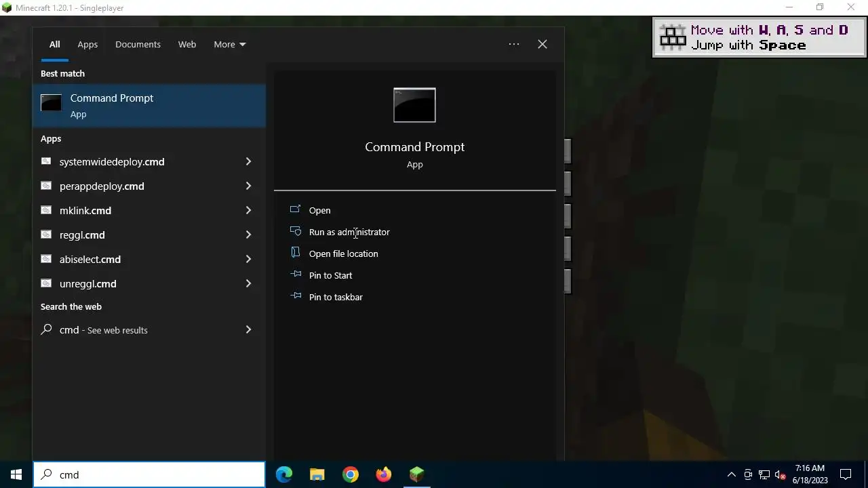This screenshot has height=488, width=868.
Task: Expand mklink.cmd details arrow
Action: pyautogui.click(x=248, y=210)
